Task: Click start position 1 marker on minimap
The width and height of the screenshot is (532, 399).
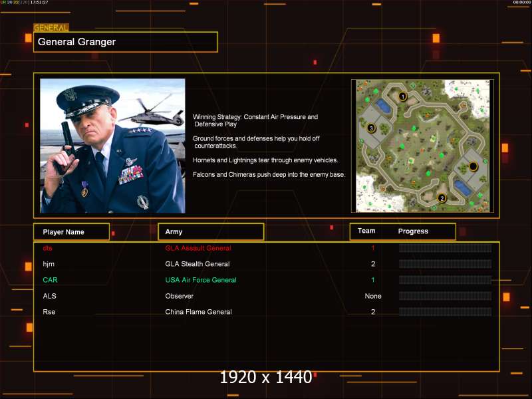Action: tap(402, 96)
